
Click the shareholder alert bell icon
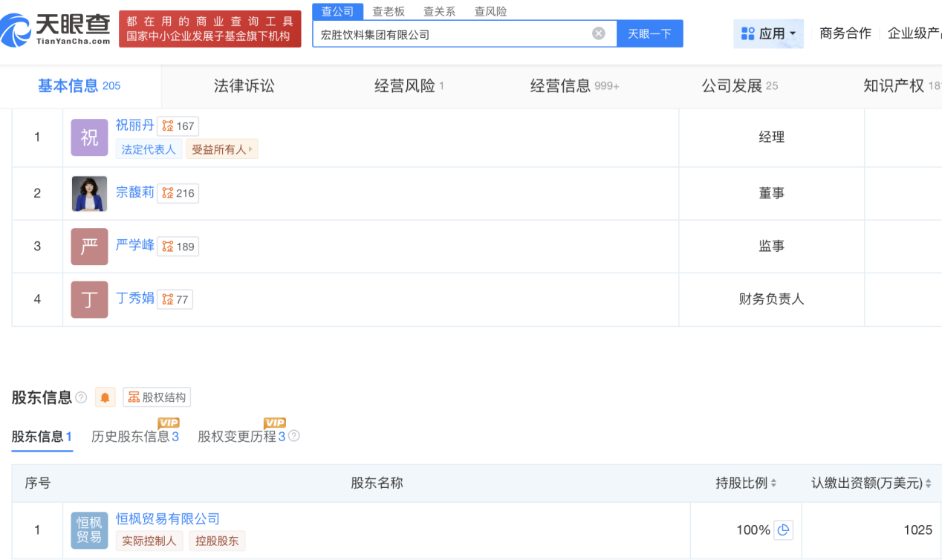pyautogui.click(x=105, y=398)
